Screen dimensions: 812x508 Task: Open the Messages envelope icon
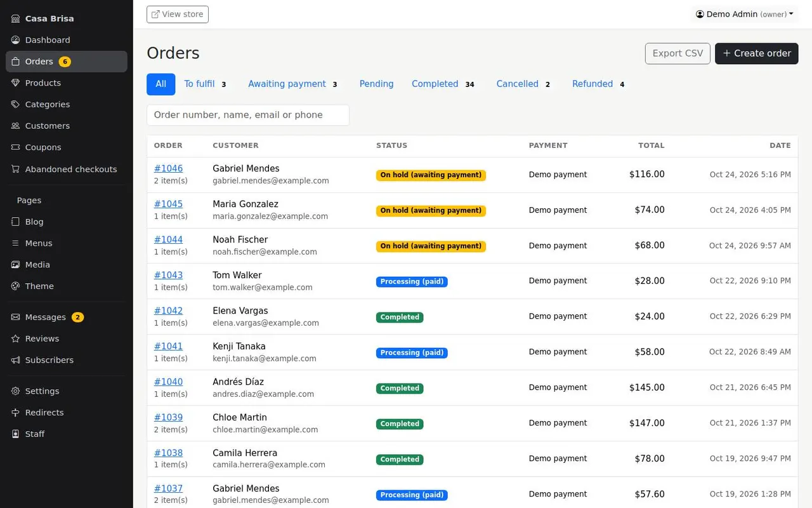[x=15, y=317]
